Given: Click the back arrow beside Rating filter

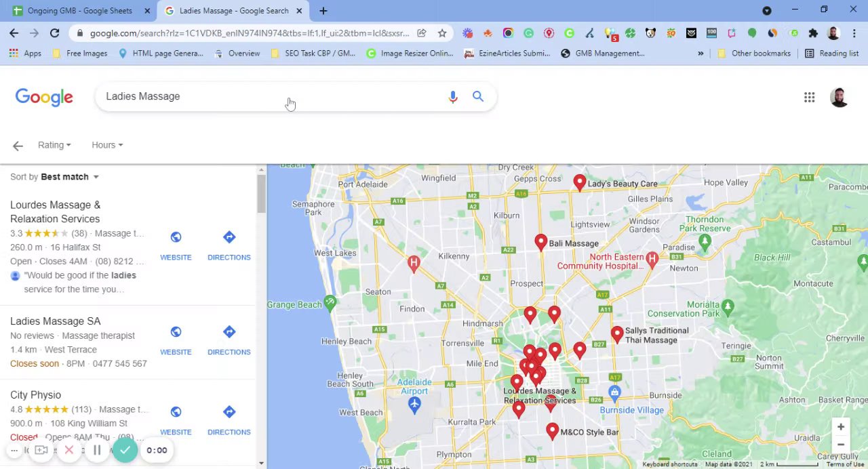Looking at the screenshot, I should (18, 145).
